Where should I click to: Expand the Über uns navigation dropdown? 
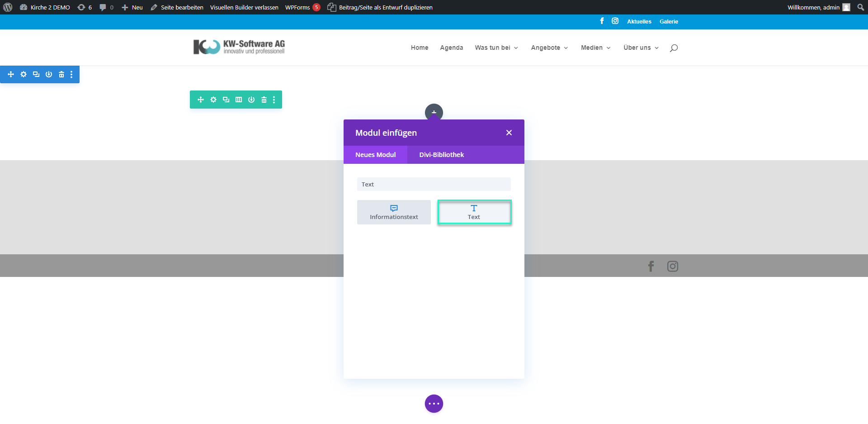point(641,48)
